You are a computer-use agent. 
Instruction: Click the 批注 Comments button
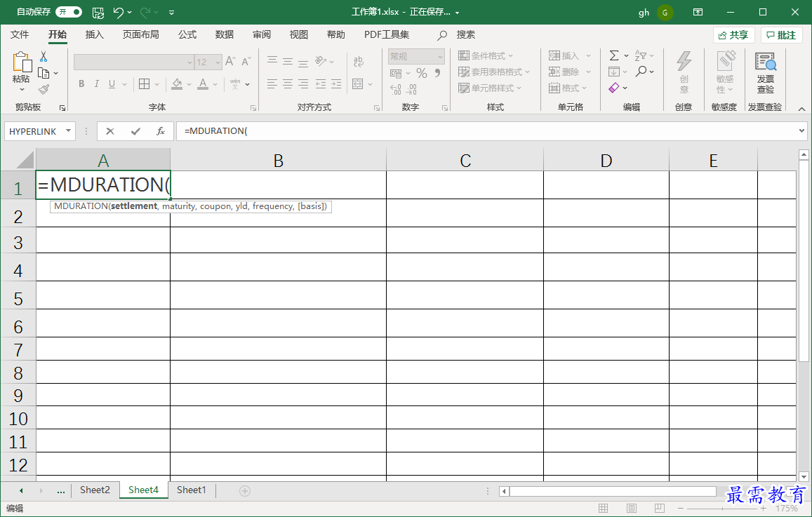781,35
